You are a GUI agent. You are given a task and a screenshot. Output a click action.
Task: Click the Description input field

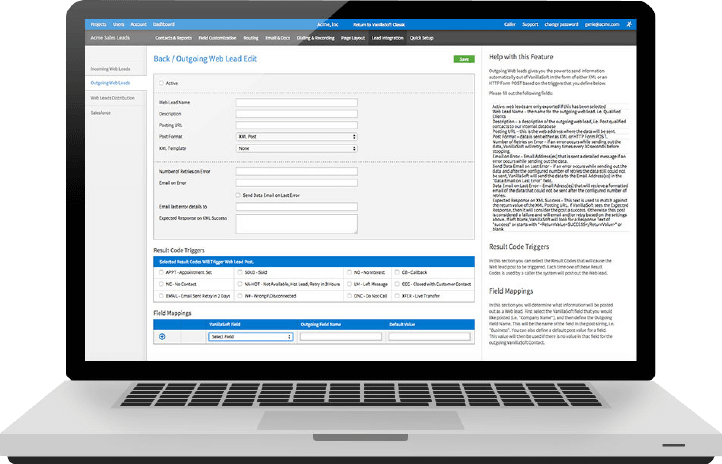tap(297, 114)
